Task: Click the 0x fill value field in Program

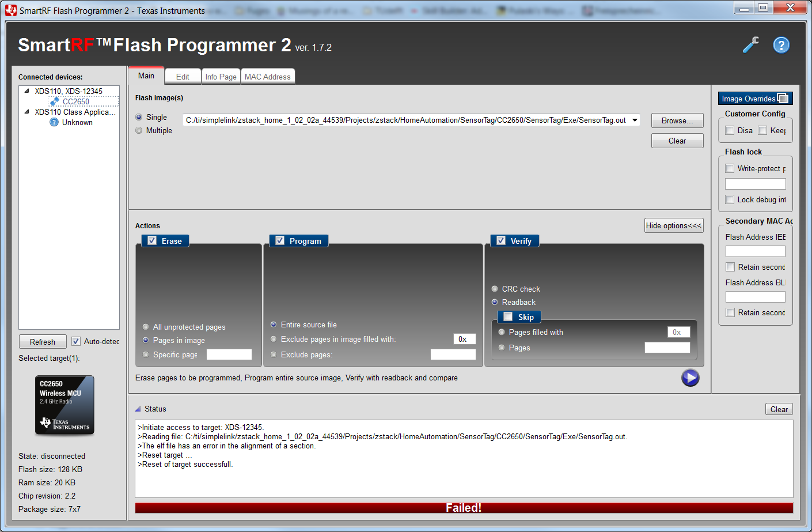Action: pos(465,339)
